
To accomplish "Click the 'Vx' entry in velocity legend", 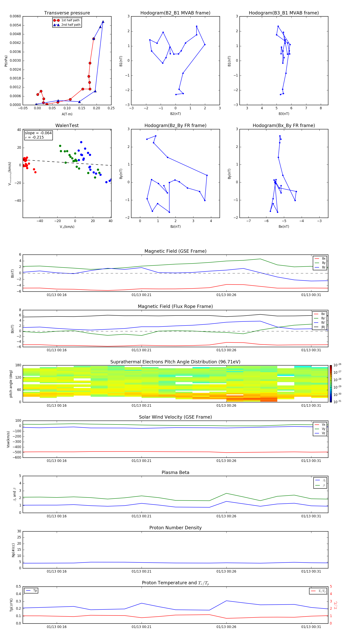I will click(x=320, y=424).
